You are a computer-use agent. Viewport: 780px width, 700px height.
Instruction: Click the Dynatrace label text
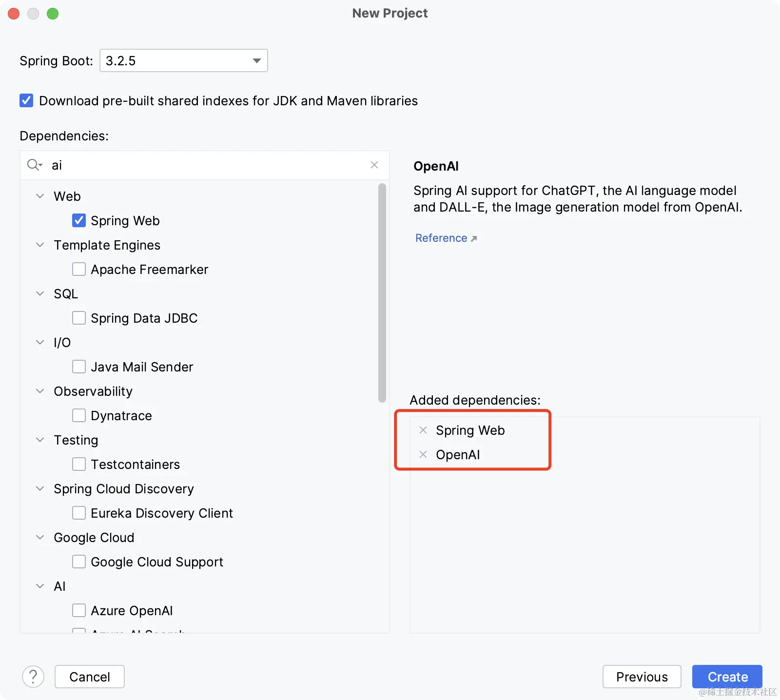coord(121,415)
